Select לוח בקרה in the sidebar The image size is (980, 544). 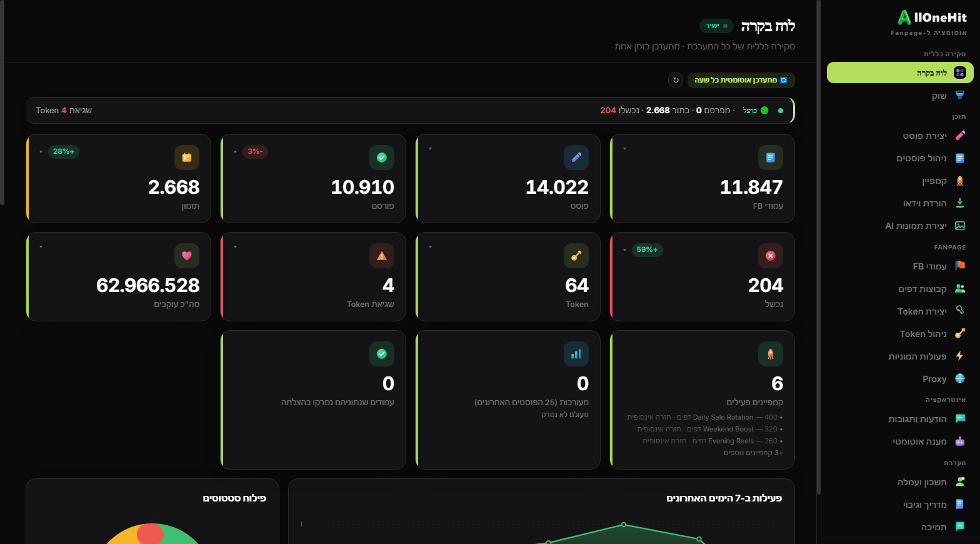(x=900, y=73)
